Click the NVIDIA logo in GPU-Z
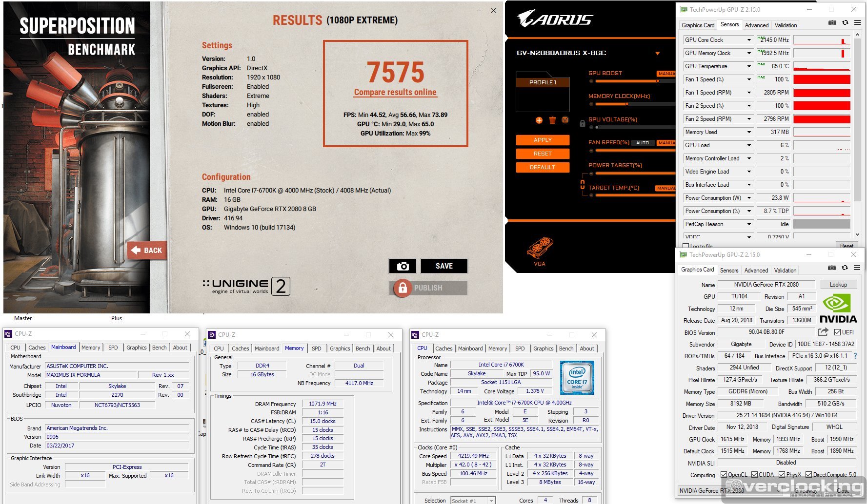 tap(838, 309)
